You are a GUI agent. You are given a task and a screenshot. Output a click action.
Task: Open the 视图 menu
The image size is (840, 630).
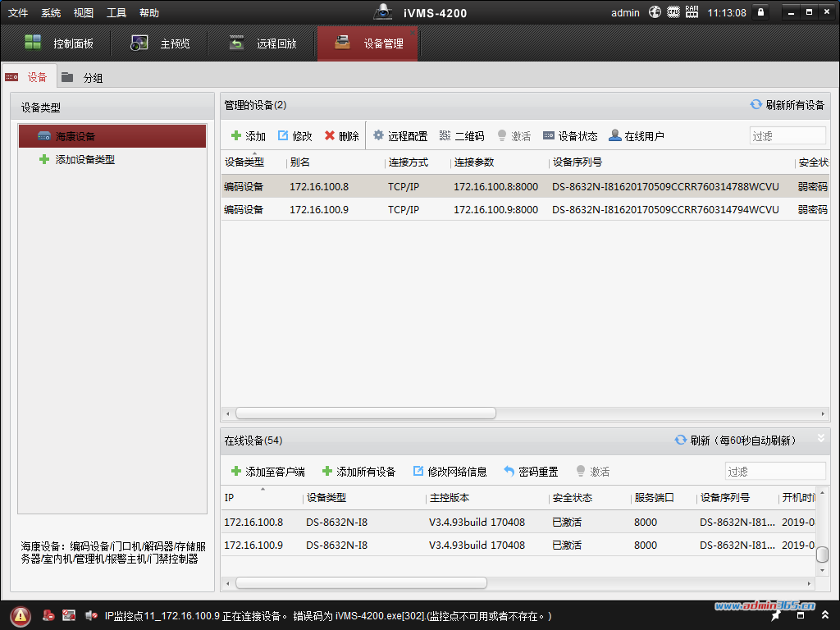84,13
